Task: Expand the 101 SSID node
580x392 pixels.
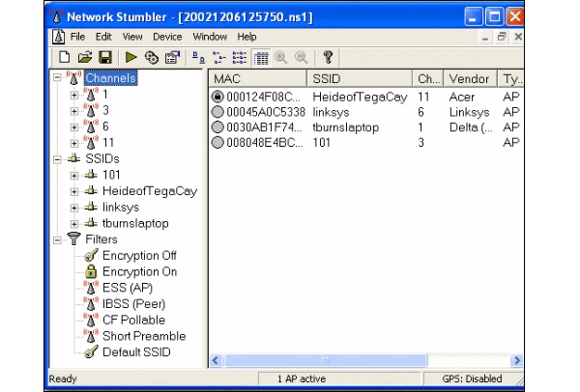Action: coord(74,176)
